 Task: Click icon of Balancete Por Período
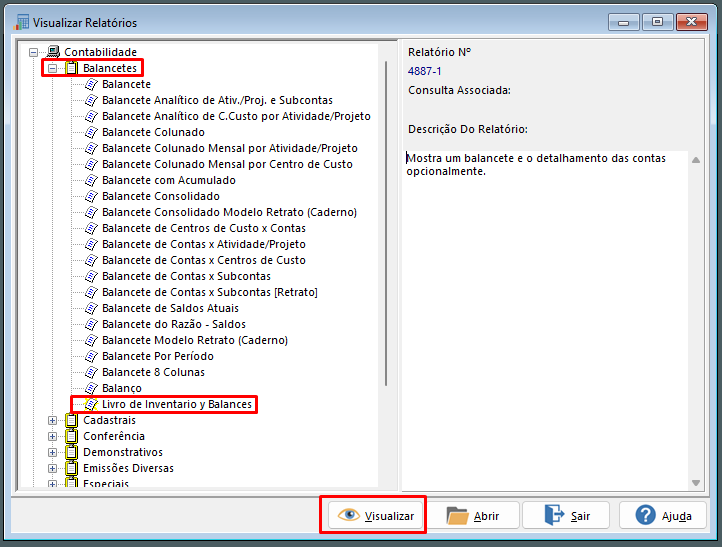point(92,356)
